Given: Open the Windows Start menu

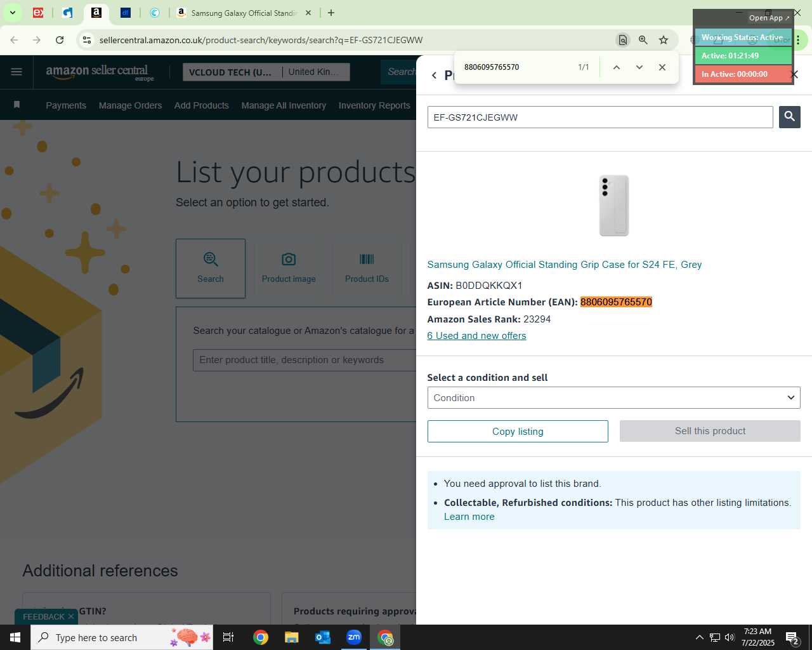Looking at the screenshot, I should [x=15, y=637].
